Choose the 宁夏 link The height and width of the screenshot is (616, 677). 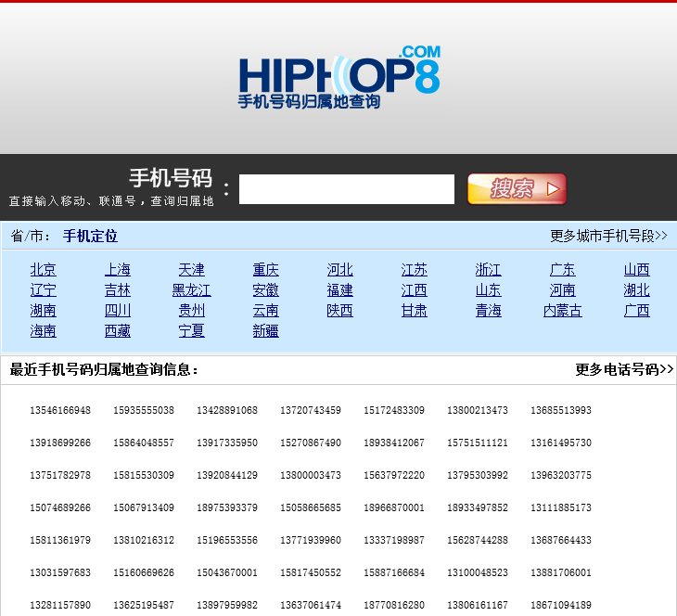coord(192,331)
